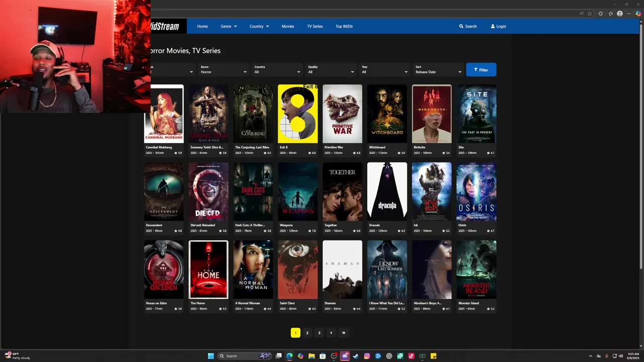Viewport: 644px width, 362px height.
Task: Launch Microsoft Store from taskbar
Action: coord(323,356)
